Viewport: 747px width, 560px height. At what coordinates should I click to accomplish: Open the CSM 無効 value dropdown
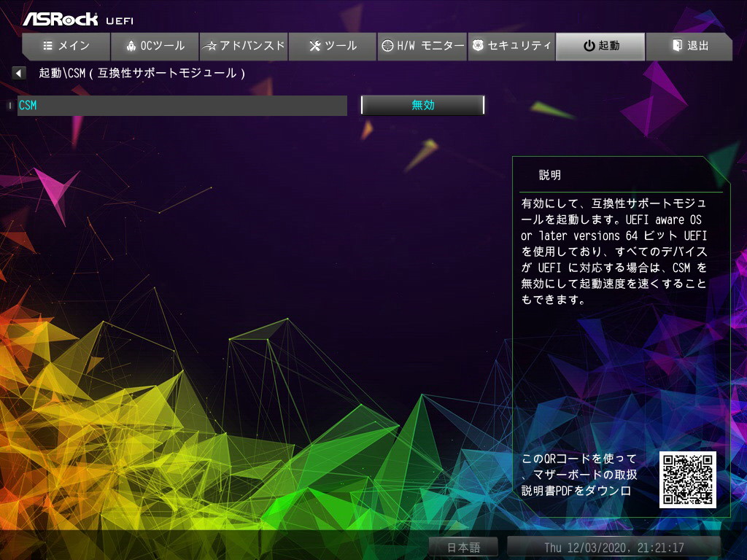(422, 105)
